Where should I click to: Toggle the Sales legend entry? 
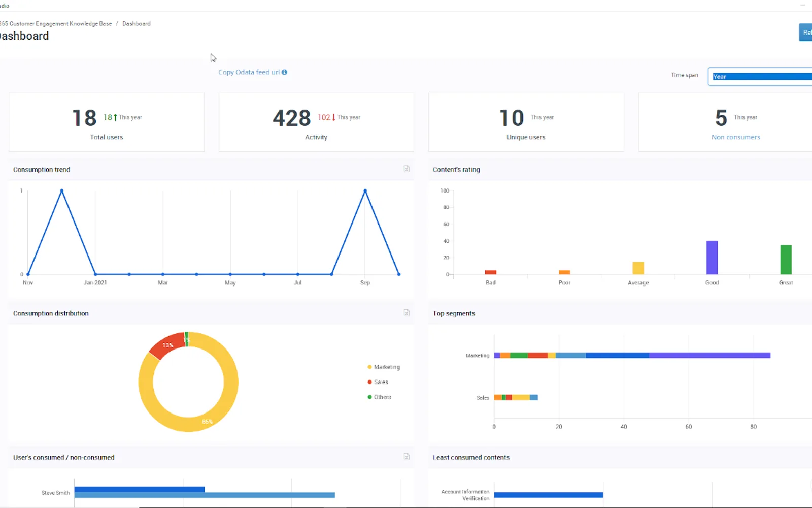(378, 382)
